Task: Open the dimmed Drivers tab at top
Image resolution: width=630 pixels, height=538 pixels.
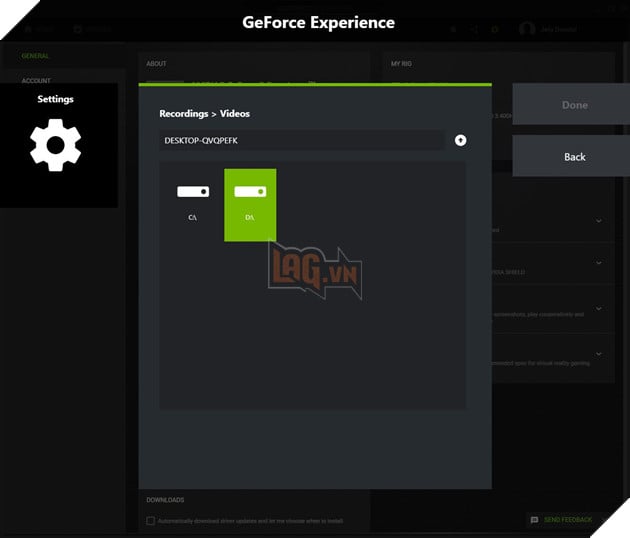Action: [92, 29]
